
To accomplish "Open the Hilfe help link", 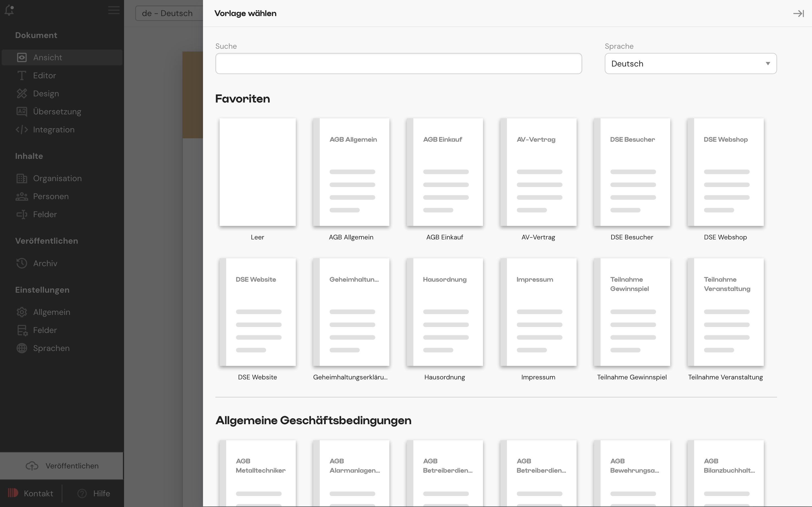I will click(93, 493).
